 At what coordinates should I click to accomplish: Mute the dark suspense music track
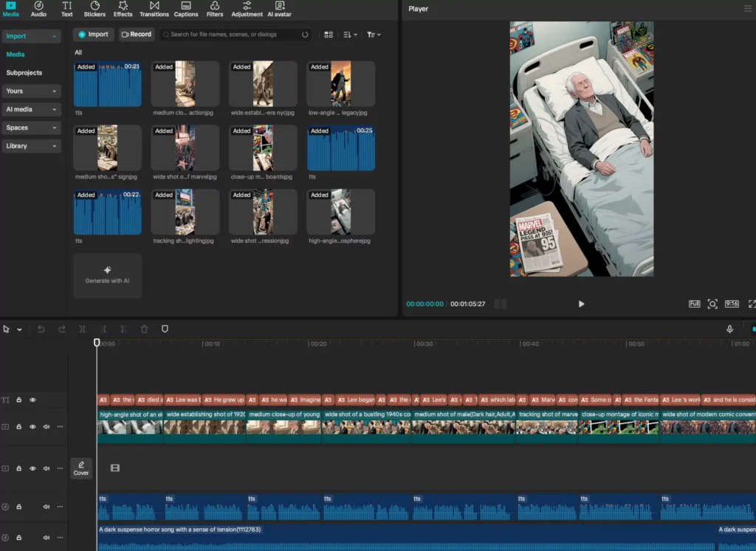click(47, 538)
